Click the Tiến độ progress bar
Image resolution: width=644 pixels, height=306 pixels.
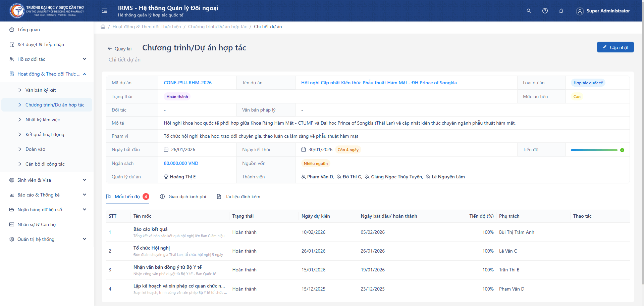[594, 150]
